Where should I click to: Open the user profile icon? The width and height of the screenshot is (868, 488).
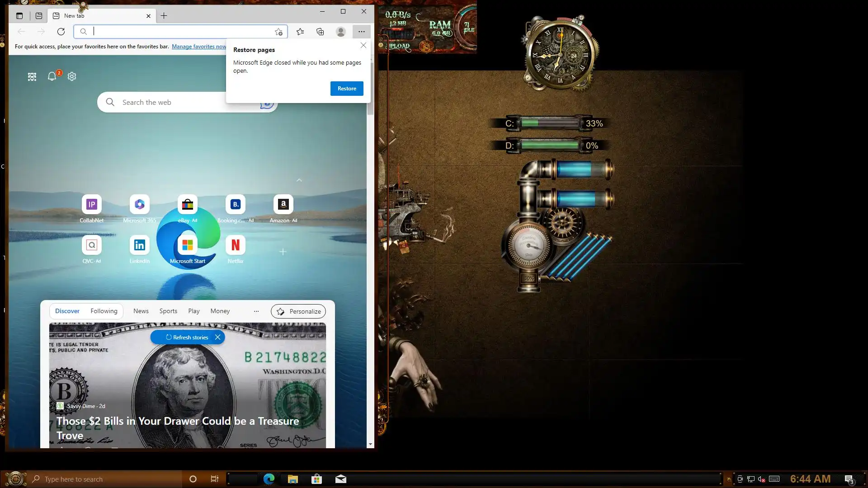(x=341, y=32)
